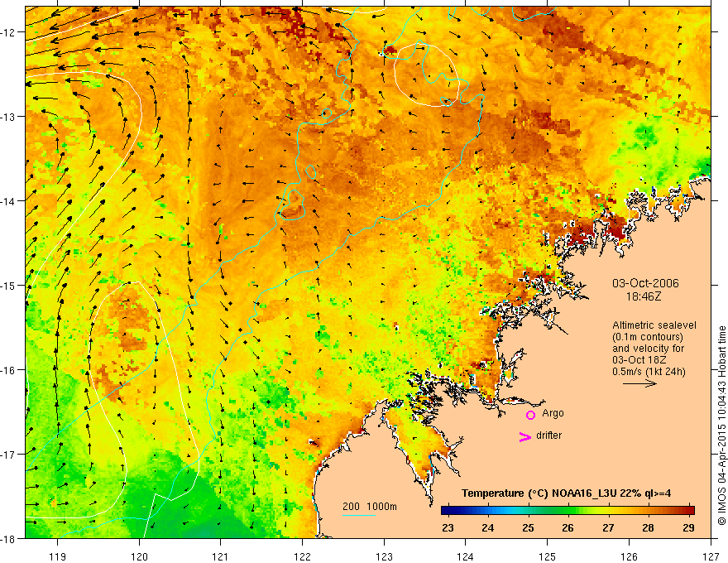Click the latitude label -14

9,201
